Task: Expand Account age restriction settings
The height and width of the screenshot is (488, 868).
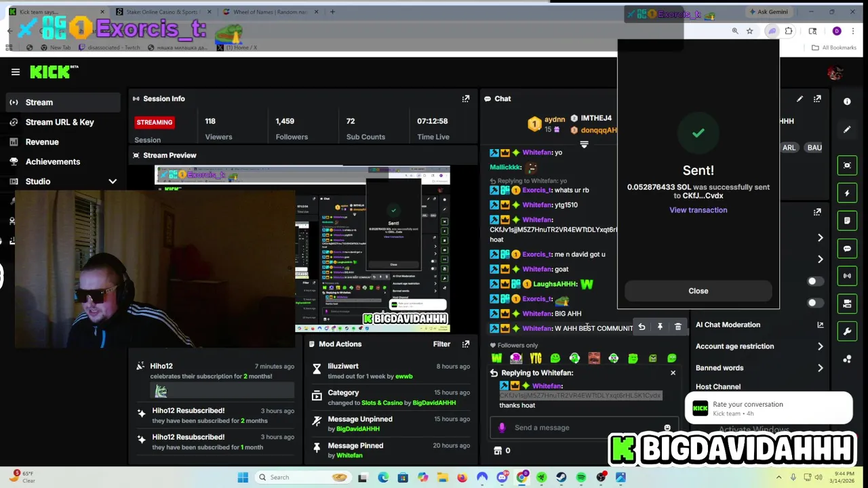Action: tap(820, 346)
